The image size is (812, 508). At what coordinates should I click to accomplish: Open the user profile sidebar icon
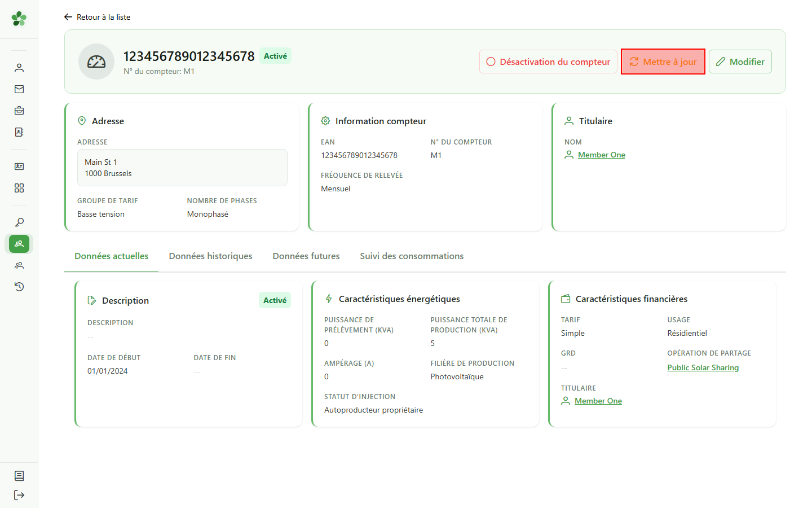click(x=19, y=68)
